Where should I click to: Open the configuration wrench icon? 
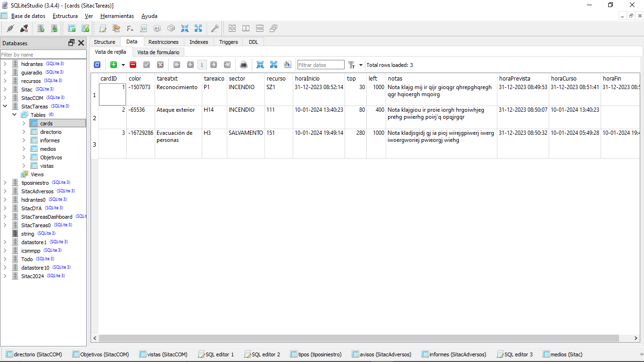click(215, 28)
